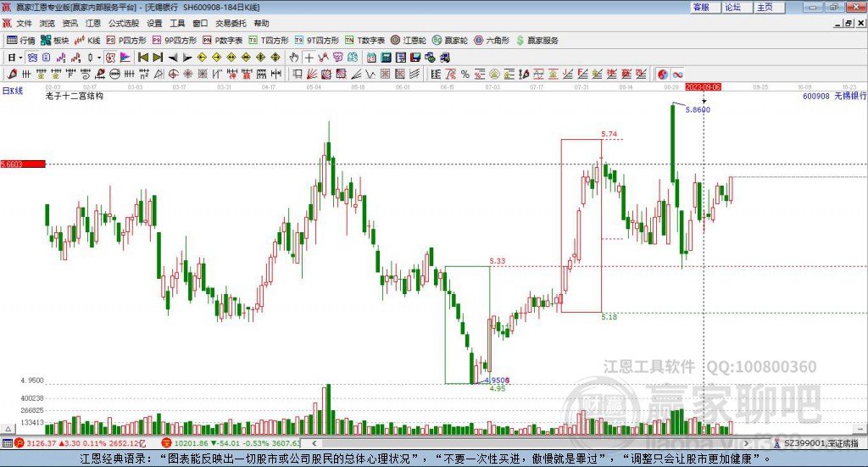Screen dimensions: 868x467
Task: Click the 客服 button in title bar
Action: click(x=706, y=7)
